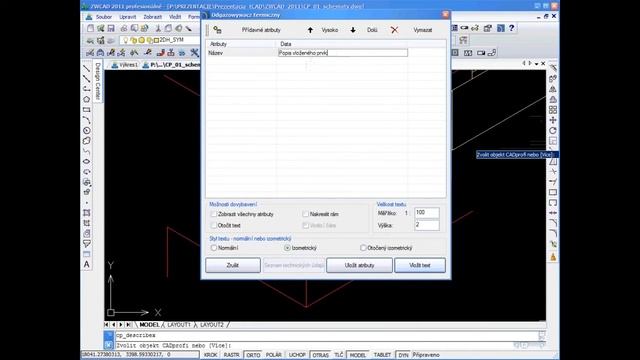The image size is (640, 360).
Task: Select the Izometrický text style radio
Action: [287, 248]
